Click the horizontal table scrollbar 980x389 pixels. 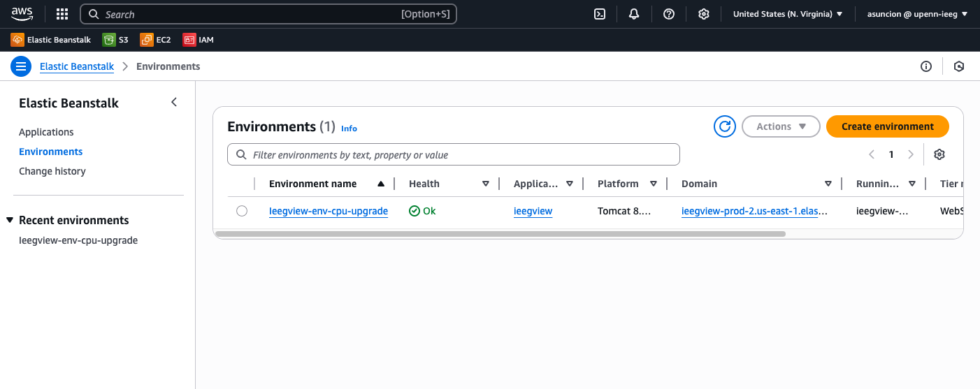coord(500,233)
